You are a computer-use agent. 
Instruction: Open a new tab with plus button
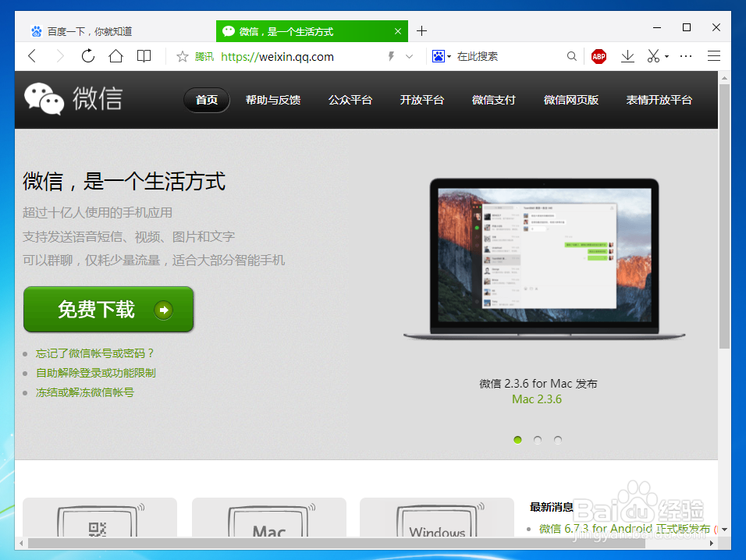click(x=421, y=31)
